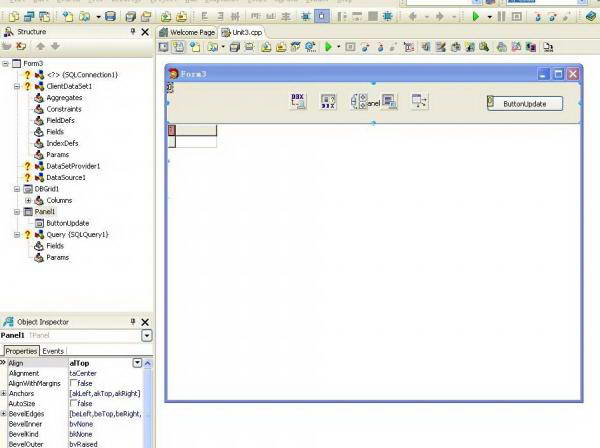Open the Align value dropdown arrow
This screenshot has height=448, width=600.
(137, 363)
